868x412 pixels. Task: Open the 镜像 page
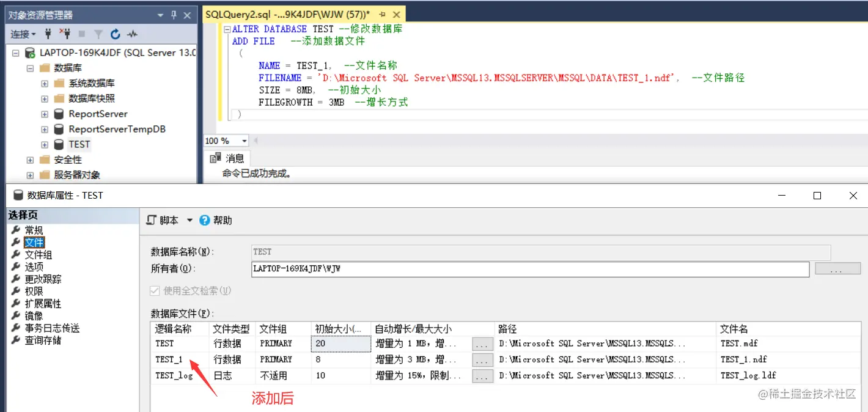pyautogui.click(x=34, y=316)
